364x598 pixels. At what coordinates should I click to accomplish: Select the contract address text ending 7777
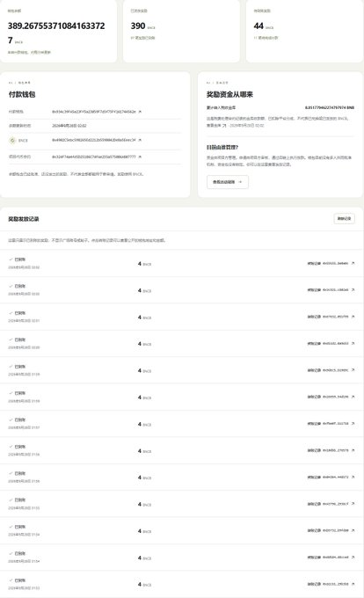(94, 157)
